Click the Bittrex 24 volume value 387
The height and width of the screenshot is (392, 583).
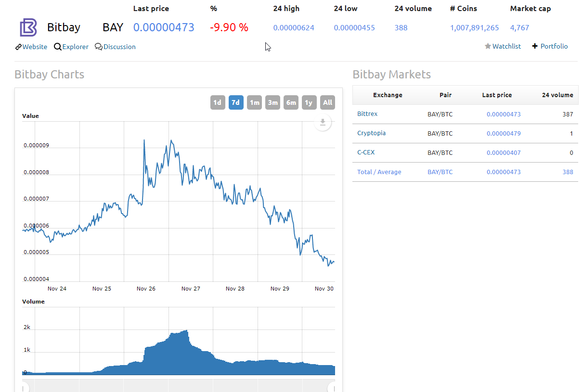pos(568,114)
